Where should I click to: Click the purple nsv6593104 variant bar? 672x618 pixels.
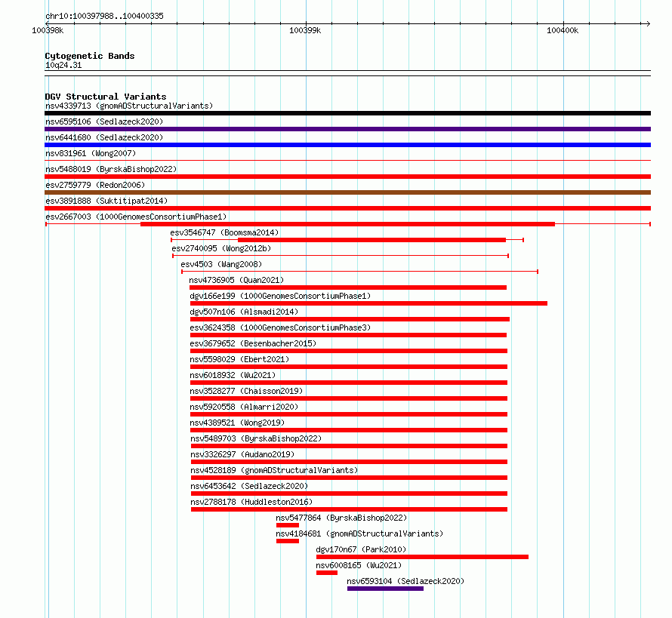(x=385, y=589)
